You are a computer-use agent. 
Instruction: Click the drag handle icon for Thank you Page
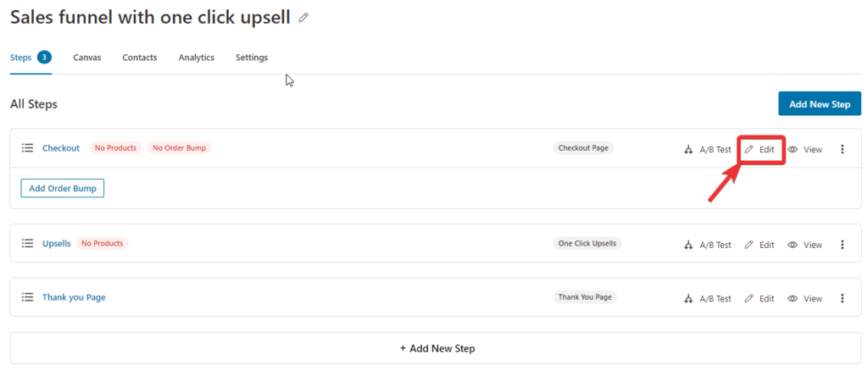(x=27, y=297)
